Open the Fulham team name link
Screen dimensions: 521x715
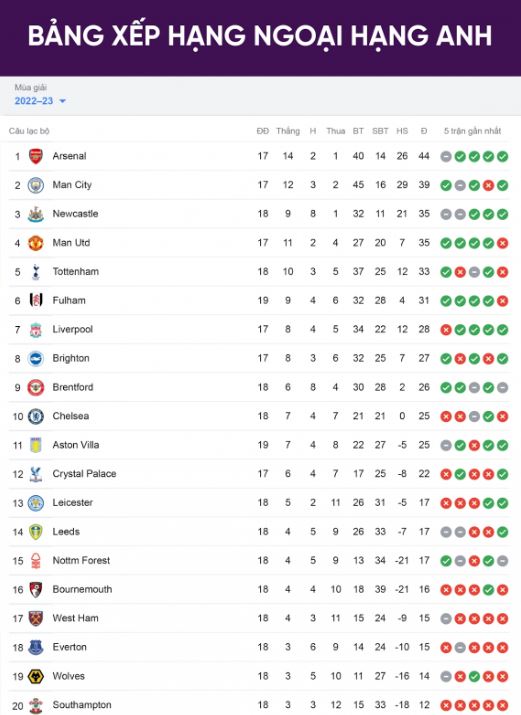[69, 301]
